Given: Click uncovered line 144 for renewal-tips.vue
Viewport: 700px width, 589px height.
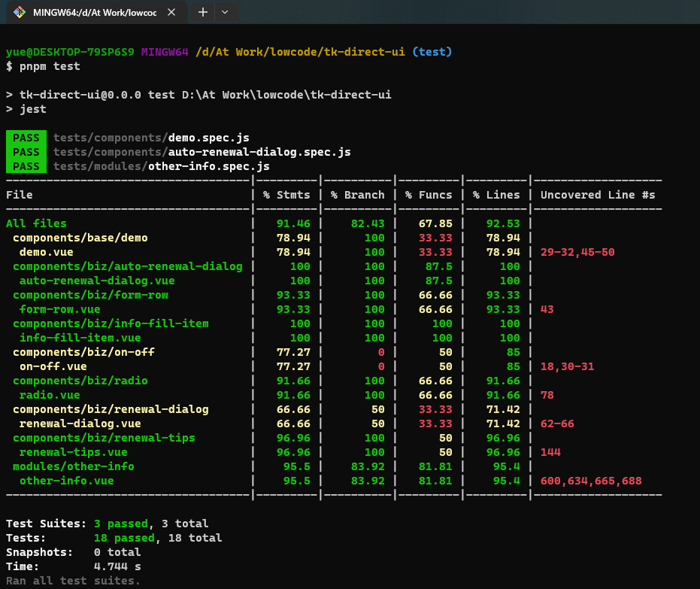Looking at the screenshot, I should tap(550, 452).
